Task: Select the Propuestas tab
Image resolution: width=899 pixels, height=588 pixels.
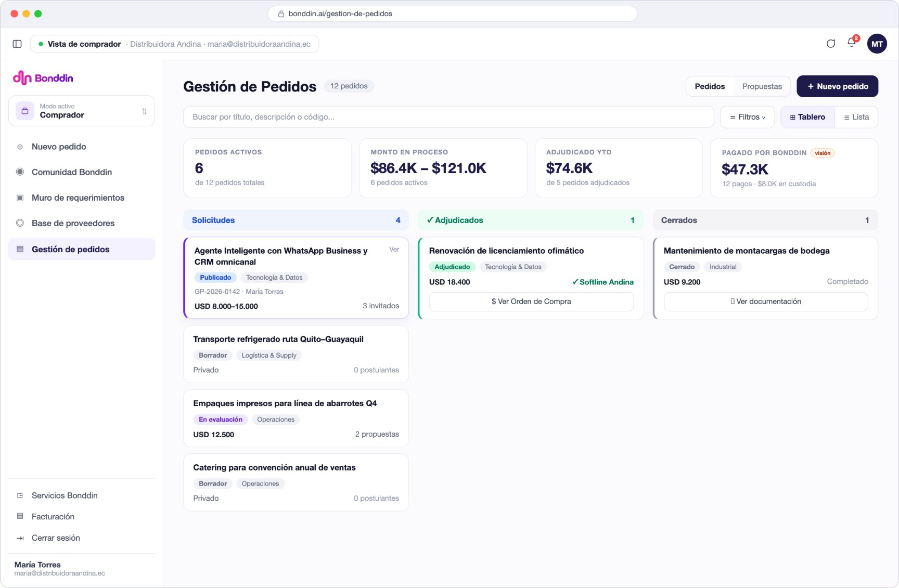Action: (x=762, y=86)
